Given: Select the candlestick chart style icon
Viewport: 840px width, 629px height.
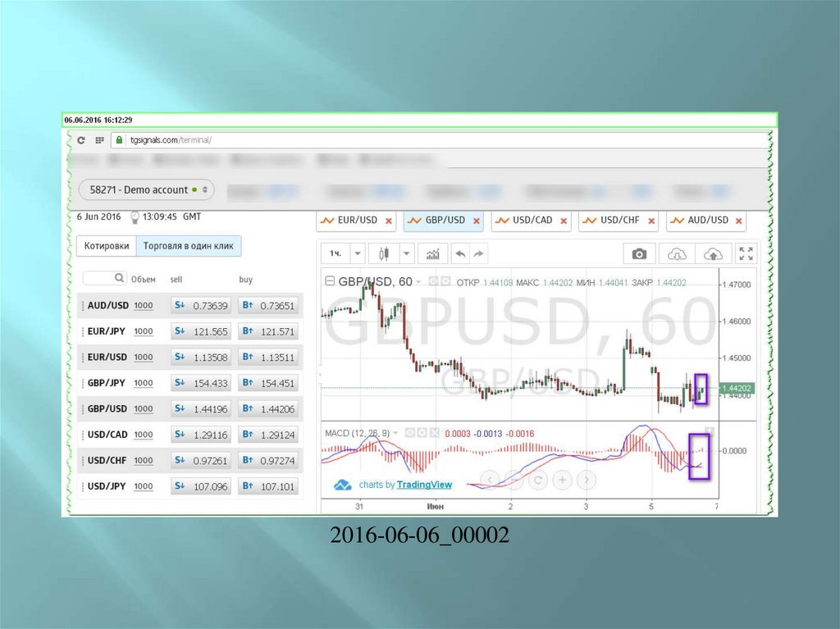Looking at the screenshot, I should 384,253.
